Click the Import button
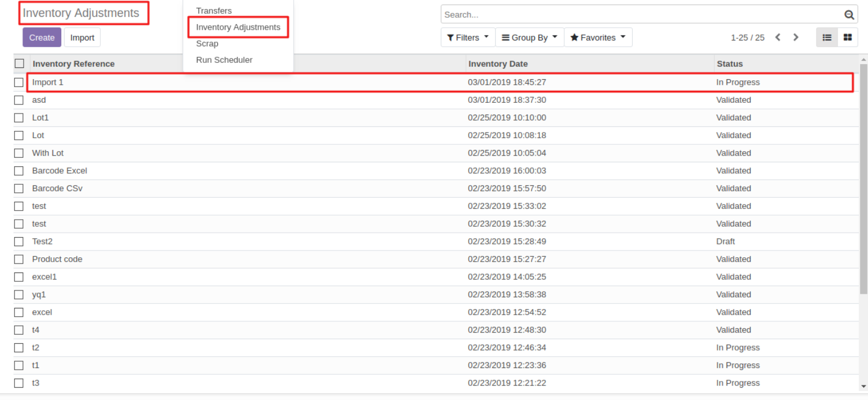This screenshot has width=868, height=400. click(x=82, y=38)
